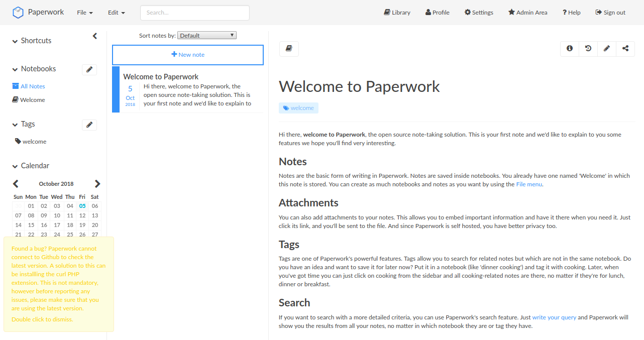Filter by the welcome tag in sidebar
The height and width of the screenshot is (340, 644).
[31, 142]
